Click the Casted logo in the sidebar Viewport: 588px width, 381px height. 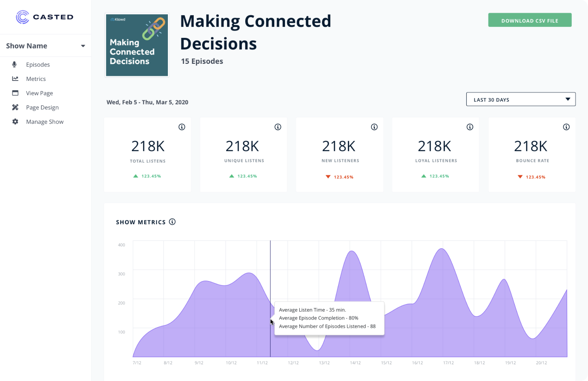tap(44, 17)
